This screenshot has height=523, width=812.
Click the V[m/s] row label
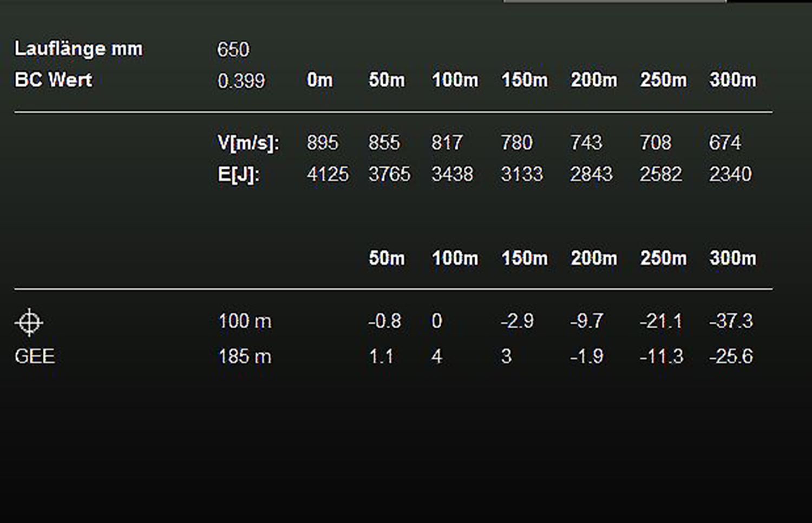(248, 143)
